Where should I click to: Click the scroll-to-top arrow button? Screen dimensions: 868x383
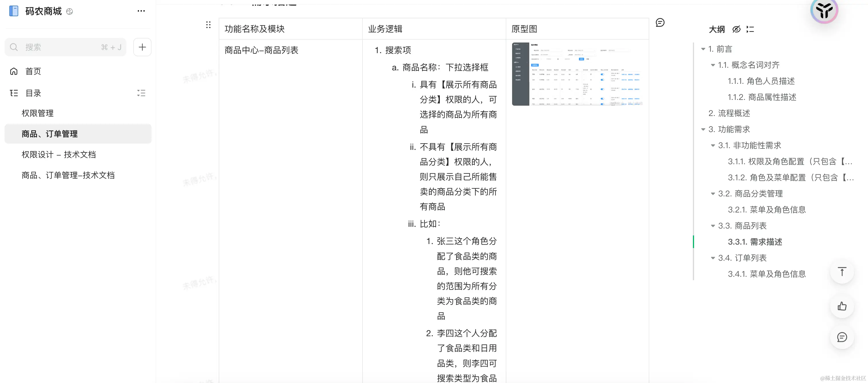coord(842,272)
